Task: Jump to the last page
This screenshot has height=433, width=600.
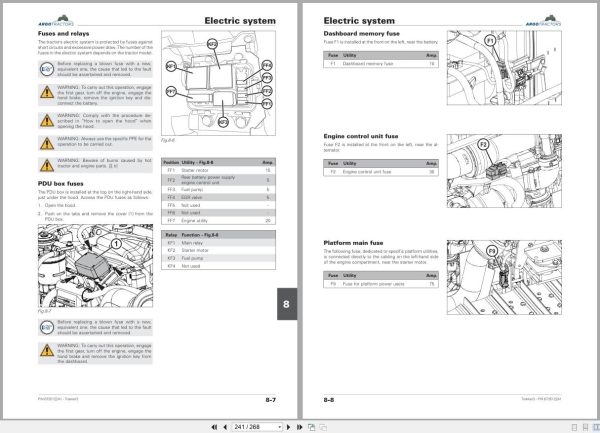Action: (x=300, y=427)
